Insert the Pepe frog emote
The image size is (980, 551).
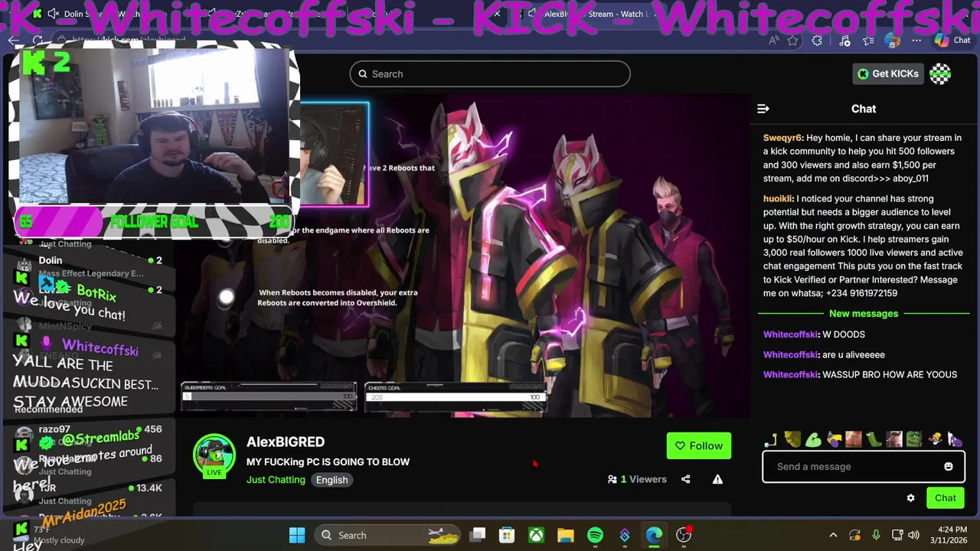click(914, 439)
